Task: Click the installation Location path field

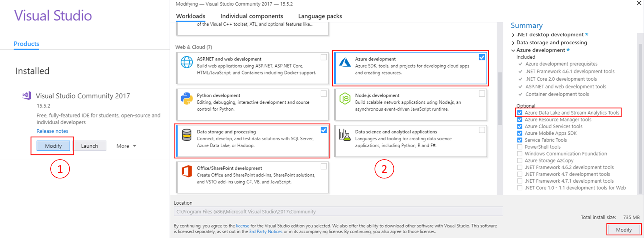Action: click(338, 211)
